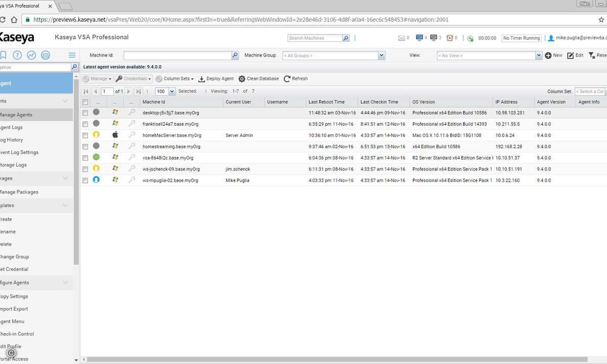Open the Column Sets dropdown menu
Viewport: 607px width, 364px height.
point(175,79)
